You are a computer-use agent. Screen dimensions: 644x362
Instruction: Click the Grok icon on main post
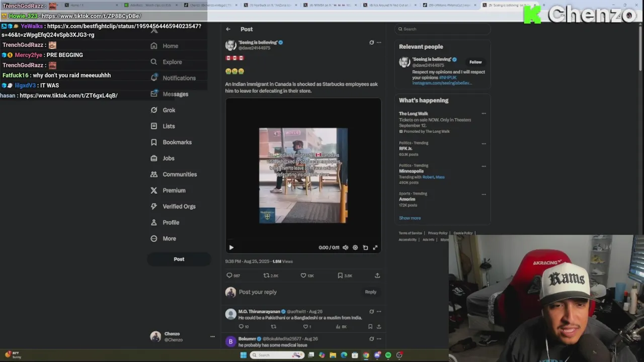pos(371,43)
